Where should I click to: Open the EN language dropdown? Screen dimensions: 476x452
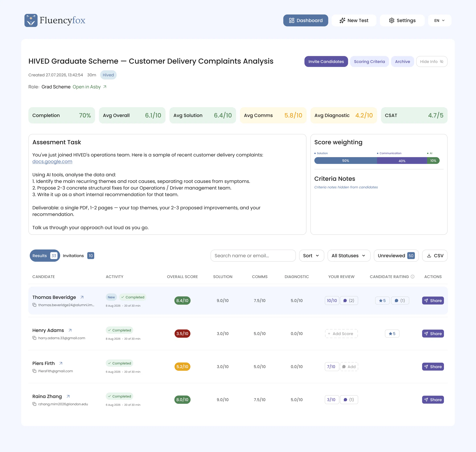(440, 20)
